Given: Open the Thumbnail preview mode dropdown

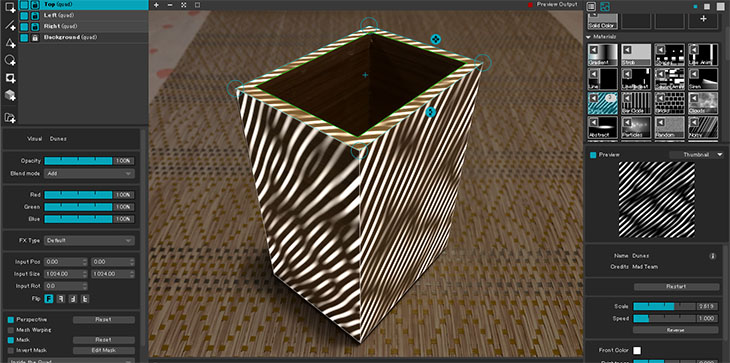Looking at the screenshot, I should pos(697,155).
